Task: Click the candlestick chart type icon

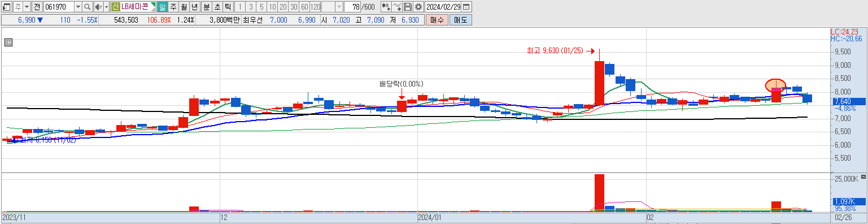Action: click(x=386, y=7)
